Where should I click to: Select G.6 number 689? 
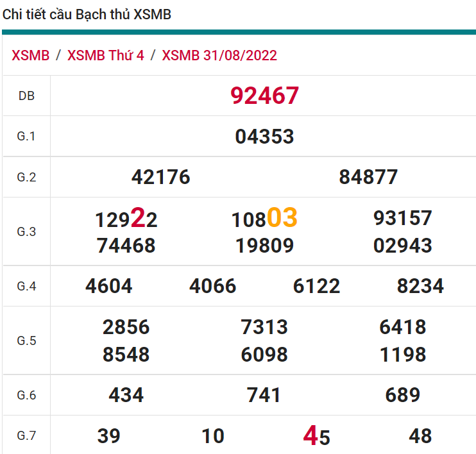pyautogui.click(x=403, y=395)
